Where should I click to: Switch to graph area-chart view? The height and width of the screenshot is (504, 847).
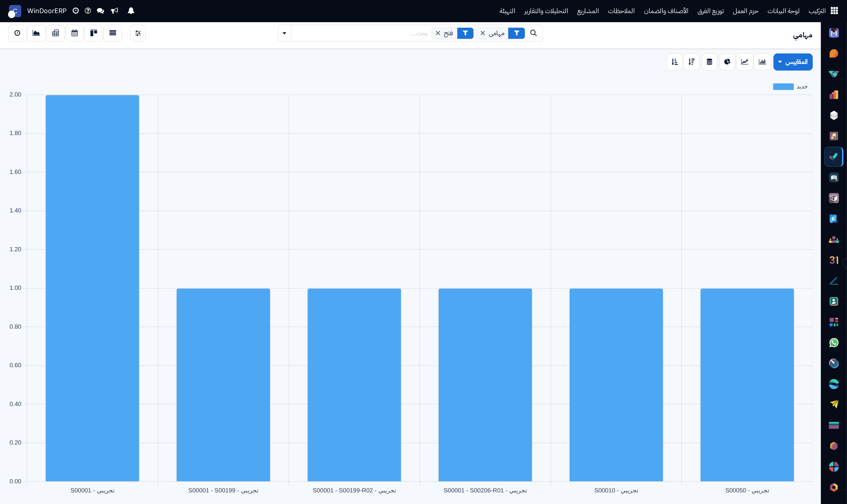[x=36, y=33]
